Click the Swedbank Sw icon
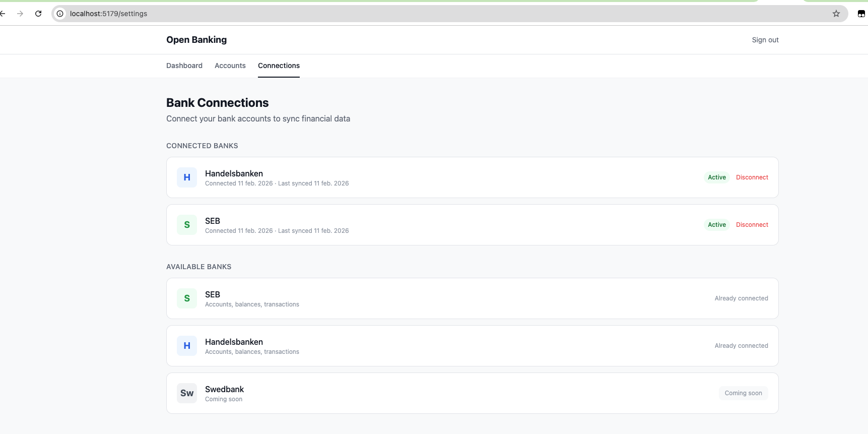The height and width of the screenshot is (434, 868). 187,393
